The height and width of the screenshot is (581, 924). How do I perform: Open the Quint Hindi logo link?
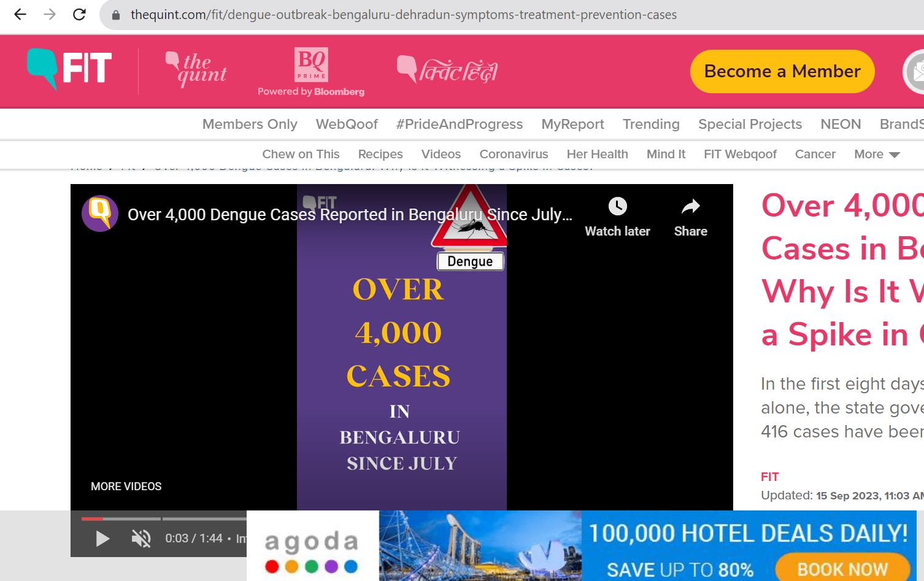tap(447, 71)
